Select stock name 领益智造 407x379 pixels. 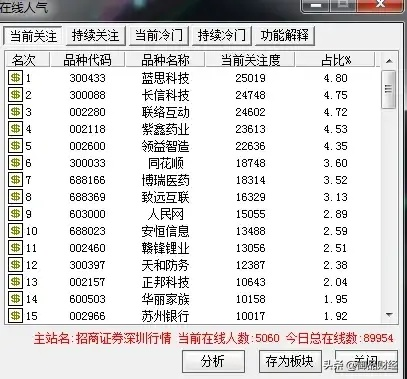click(165, 146)
